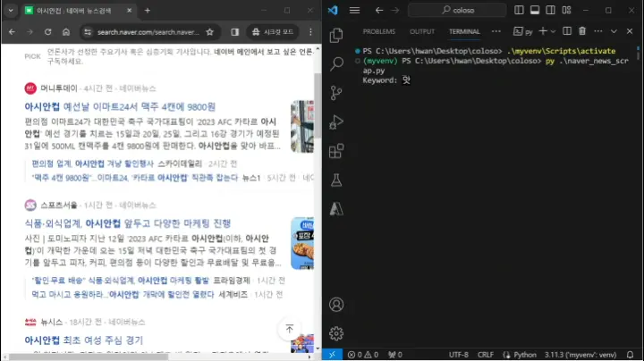
Task: Create a new terminal with plus icon
Action: [x=543, y=31]
